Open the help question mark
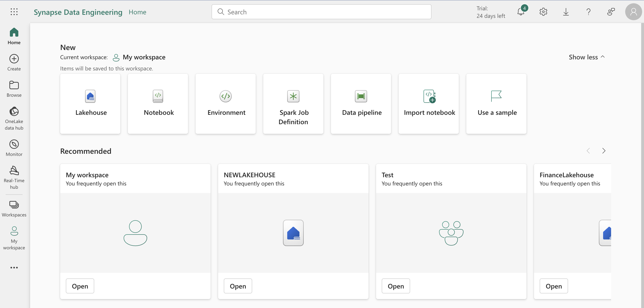 pos(589,12)
